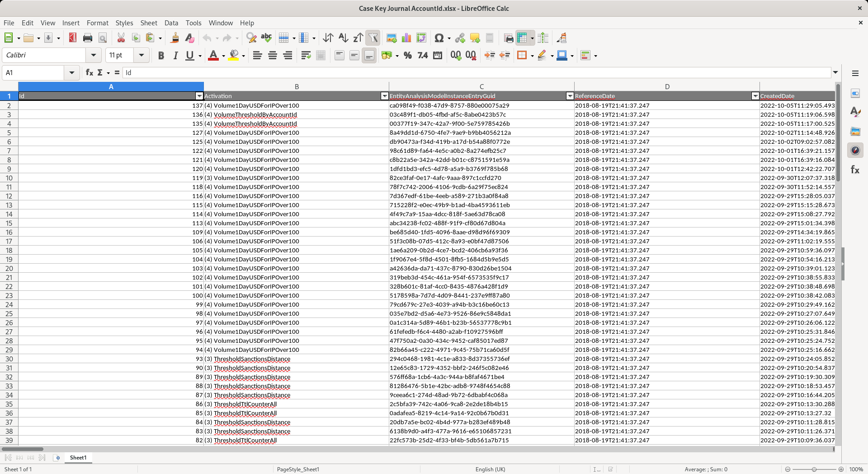
Task: Toggle Italic formatting
Action: (175, 55)
